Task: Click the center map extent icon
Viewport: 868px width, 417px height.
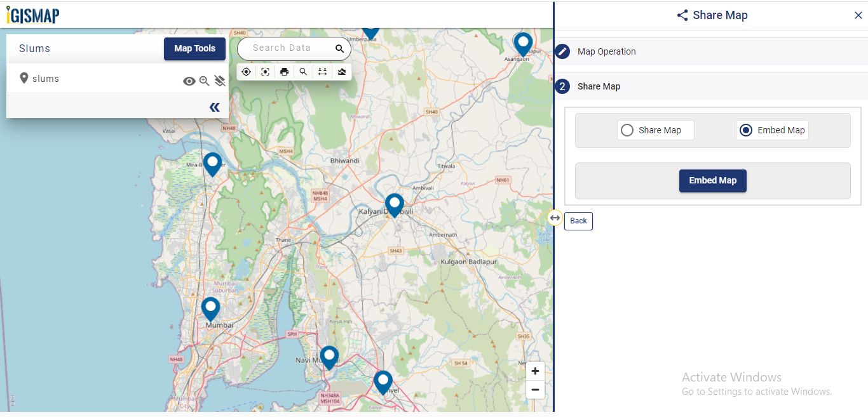Action: click(x=265, y=72)
